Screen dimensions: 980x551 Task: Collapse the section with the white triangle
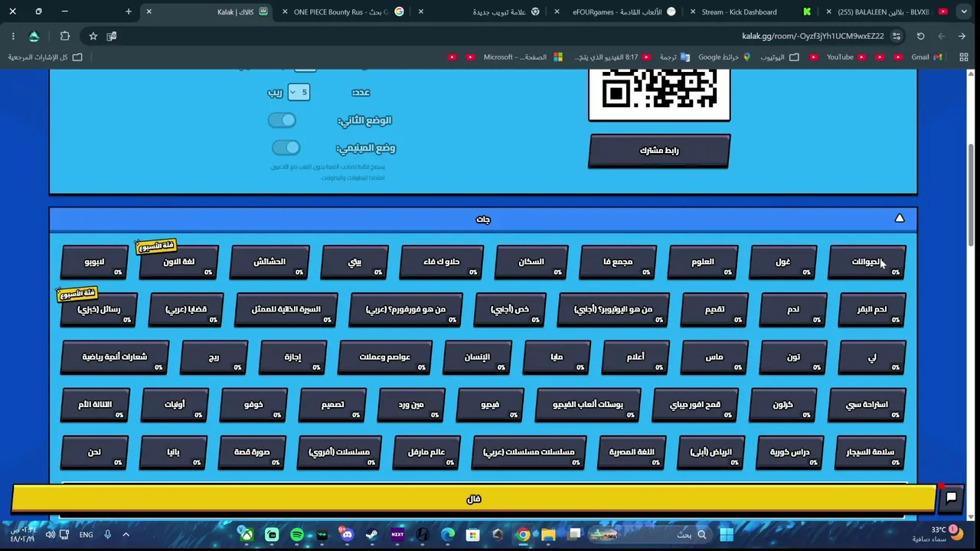(900, 218)
